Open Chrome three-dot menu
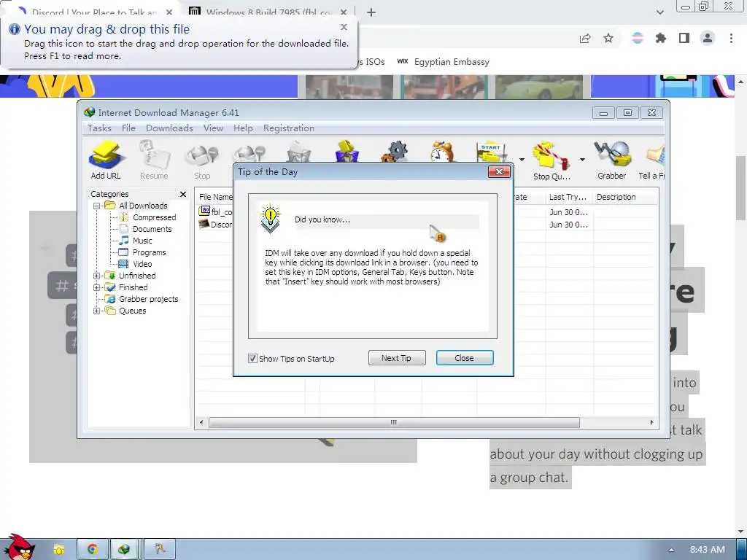This screenshot has width=747, height=560. pyautogui.click(x=731, y=38)
